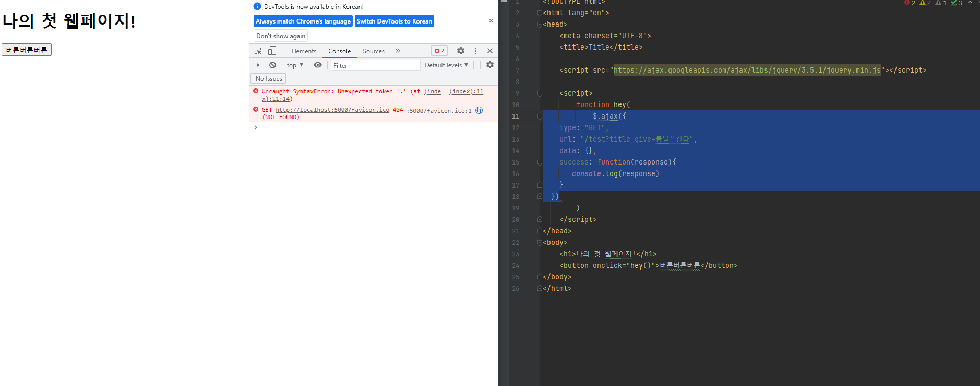980x386 pixels.
Task: Open the (index):11 source link
Action: click(x=466, y=91)
